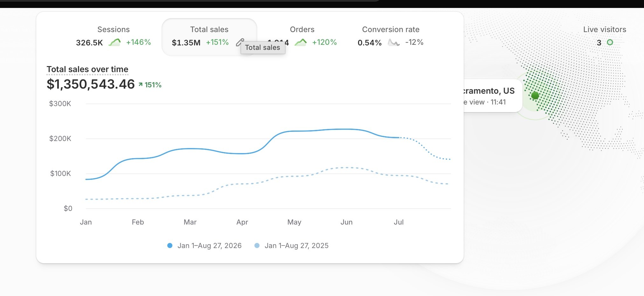Click the Feb x-axis label
This screenshot has height=296, width=644.
(x=138, y=222)
